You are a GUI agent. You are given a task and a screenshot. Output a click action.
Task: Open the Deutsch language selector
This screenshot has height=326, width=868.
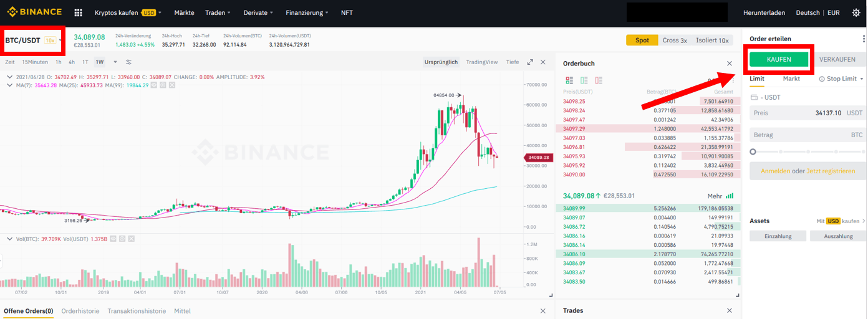click(808, 12)
